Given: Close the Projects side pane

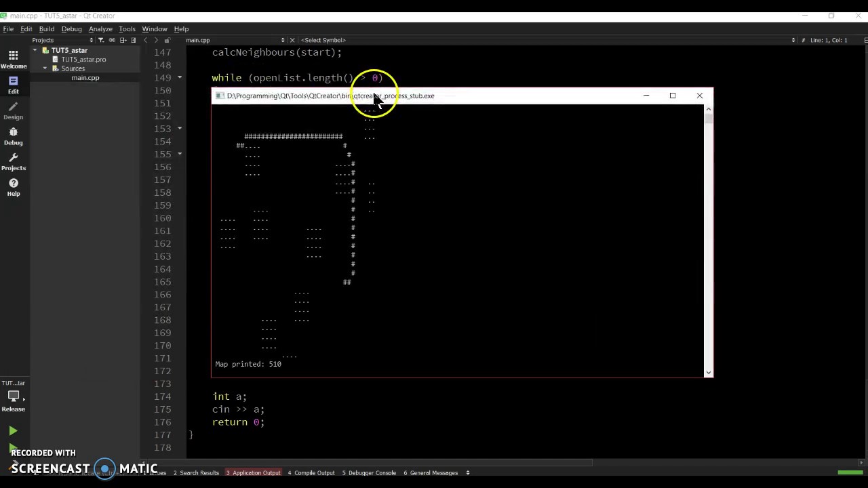Looking at the screenshot, I should tap(133, 40).
